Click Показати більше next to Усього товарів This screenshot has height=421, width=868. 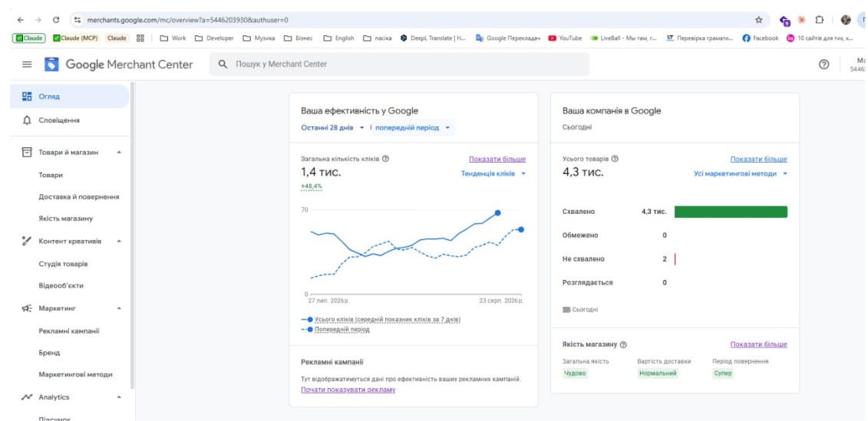758,160
